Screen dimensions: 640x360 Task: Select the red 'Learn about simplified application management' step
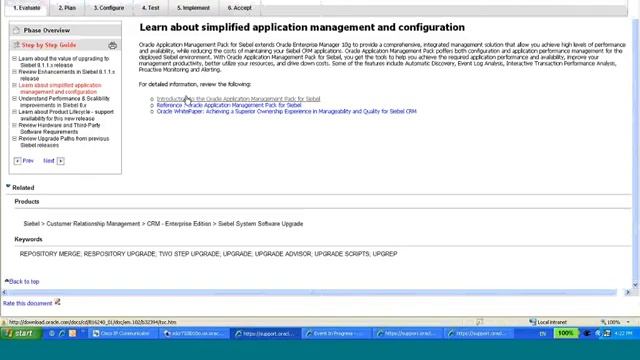60,89
